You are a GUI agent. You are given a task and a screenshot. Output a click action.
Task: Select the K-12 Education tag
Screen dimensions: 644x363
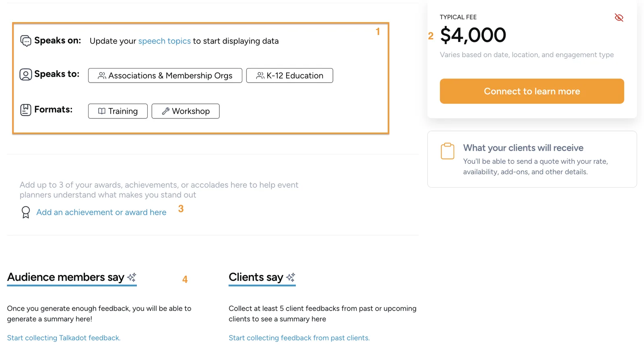(x=290, y=76)
